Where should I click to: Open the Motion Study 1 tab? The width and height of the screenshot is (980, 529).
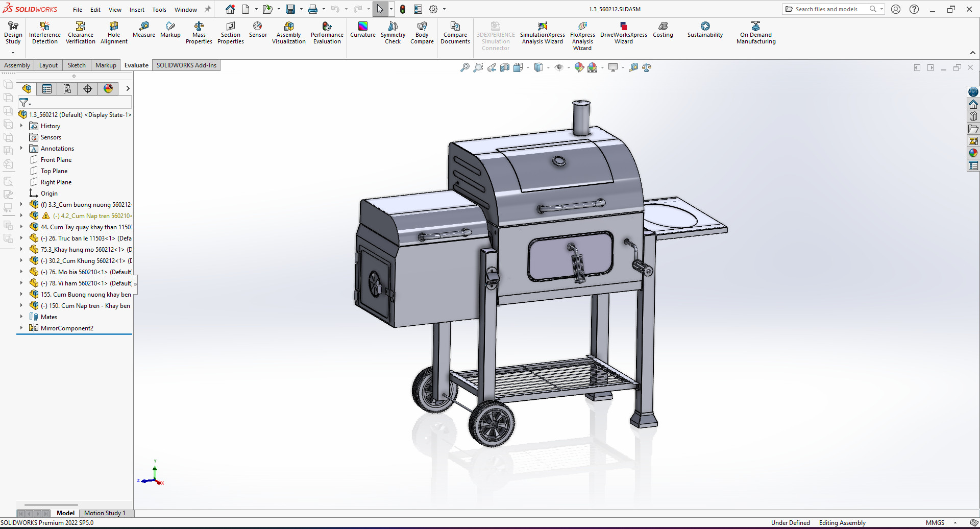click(x=105, y=513)
